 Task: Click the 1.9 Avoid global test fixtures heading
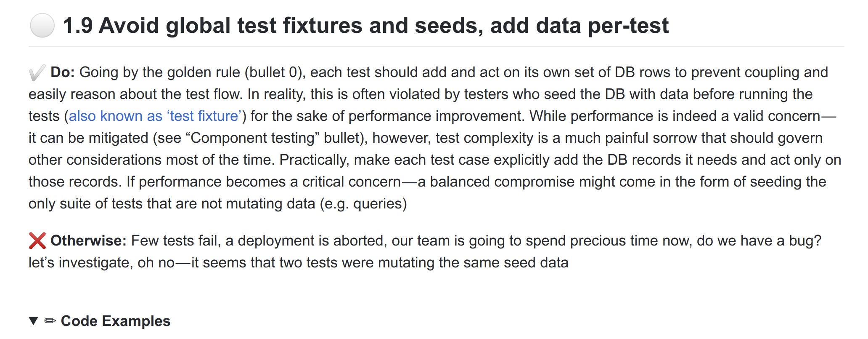click(x=365, y=26)
